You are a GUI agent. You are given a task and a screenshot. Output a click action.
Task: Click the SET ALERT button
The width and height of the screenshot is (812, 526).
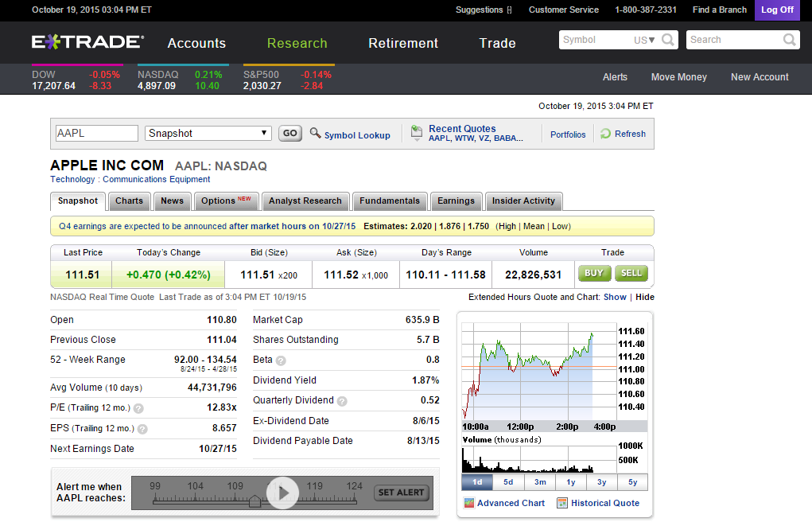(x=402, y=493)
